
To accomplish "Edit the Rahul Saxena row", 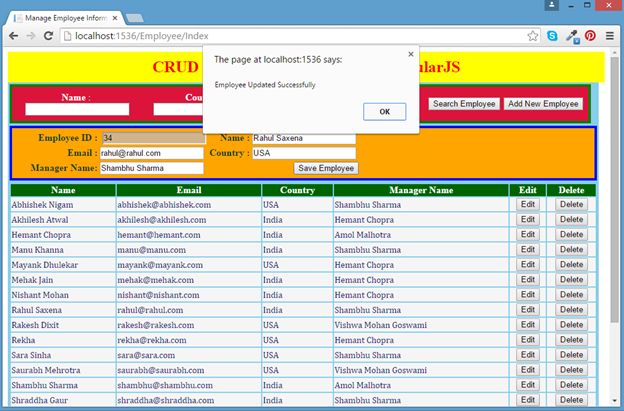I will [x=528, y=310].
